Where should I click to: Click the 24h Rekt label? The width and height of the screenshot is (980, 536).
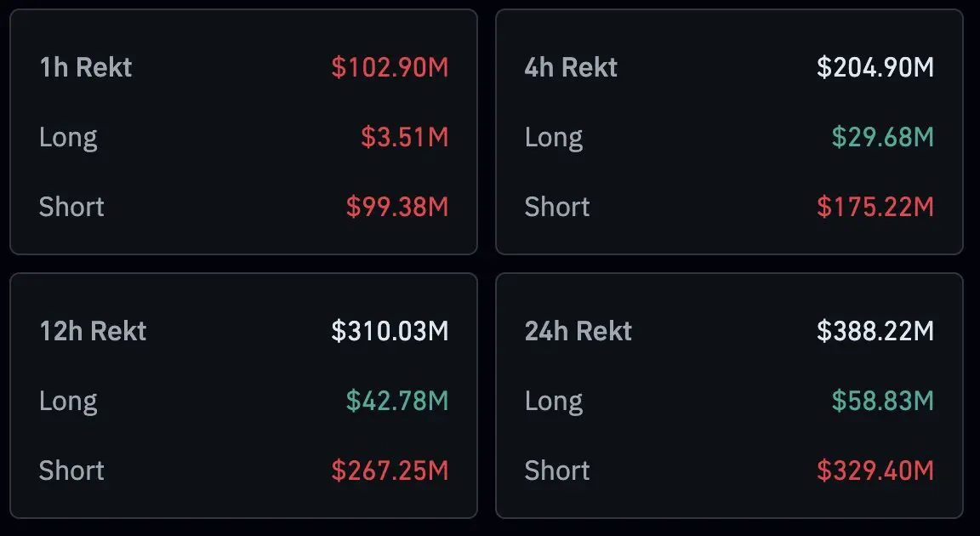[578, 331]
